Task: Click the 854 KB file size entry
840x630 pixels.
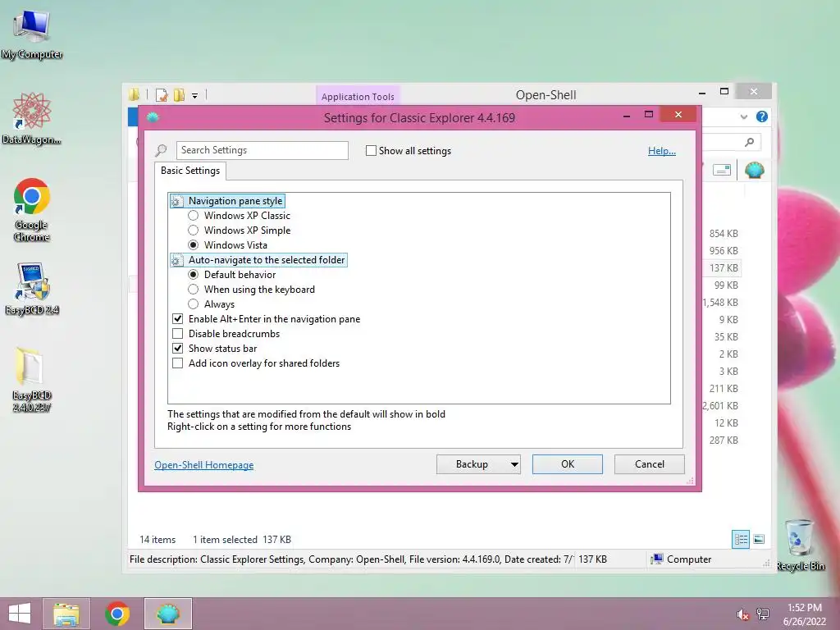Action: point(724,234)
